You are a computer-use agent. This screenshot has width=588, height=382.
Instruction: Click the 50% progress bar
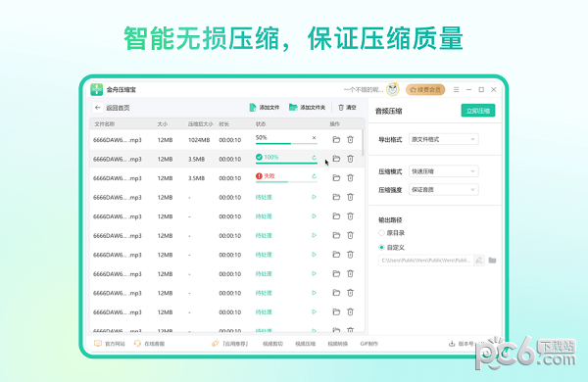286,144
